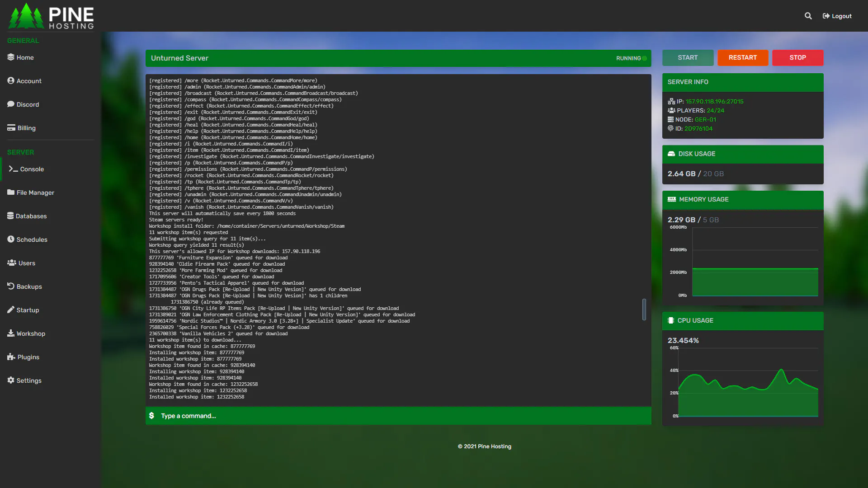
Task: Click the node value GER-01
Action: pos(705,119)
